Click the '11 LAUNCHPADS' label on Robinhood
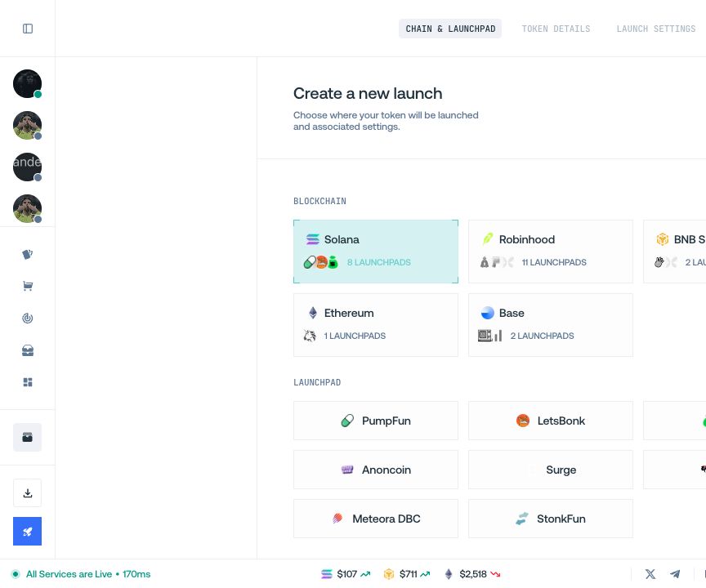This screenshot has width=706, height=588. [554, 262]
